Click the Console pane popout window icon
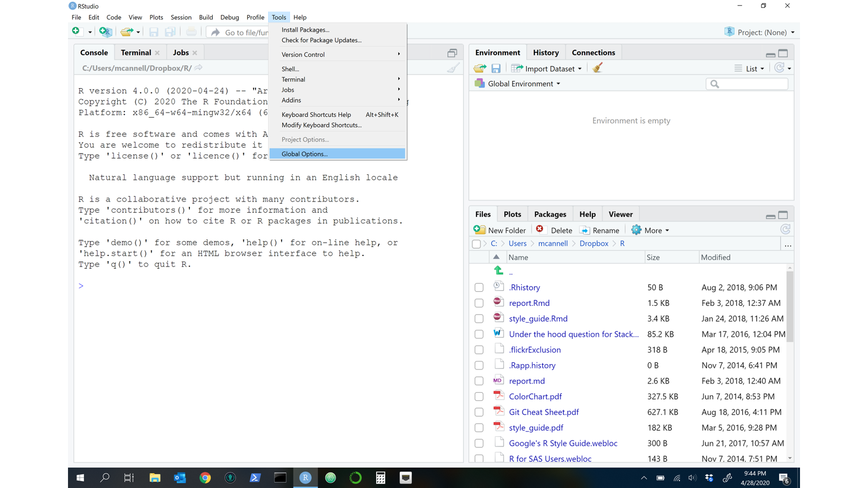 pyautogui.click(x=452, y=53)
